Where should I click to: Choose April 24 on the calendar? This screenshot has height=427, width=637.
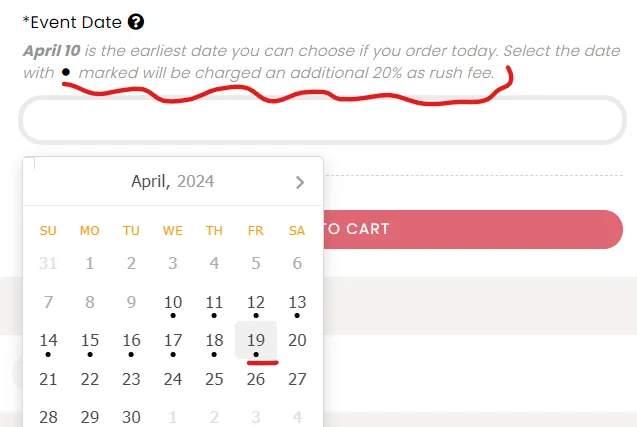[x=173, y=379]
